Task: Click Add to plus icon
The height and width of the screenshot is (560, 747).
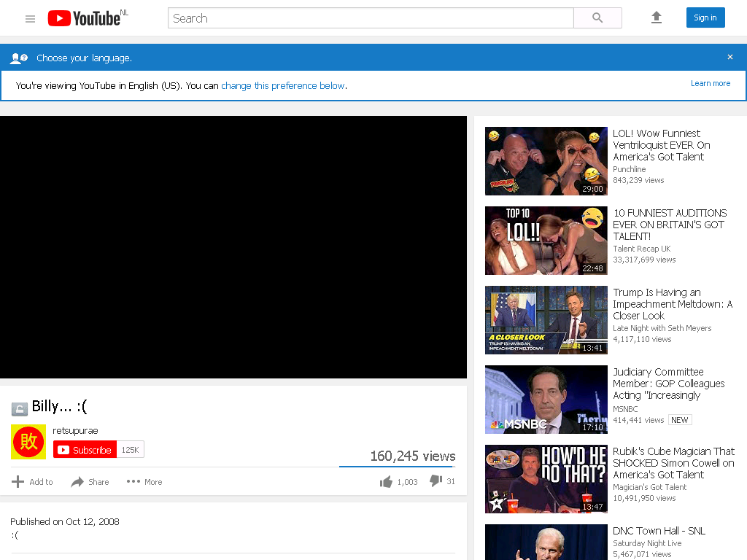Action: tap(18, 482)
